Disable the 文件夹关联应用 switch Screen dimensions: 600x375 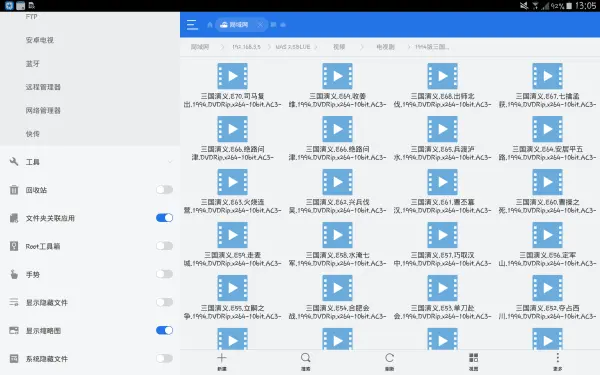coord(165,218)
